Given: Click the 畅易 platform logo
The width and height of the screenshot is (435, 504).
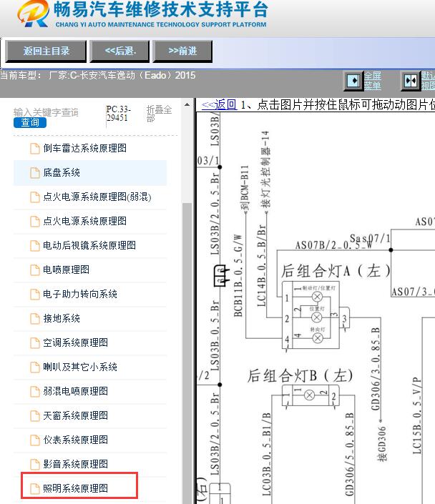Looking at the screenshot, I should [x=33, y=14].
